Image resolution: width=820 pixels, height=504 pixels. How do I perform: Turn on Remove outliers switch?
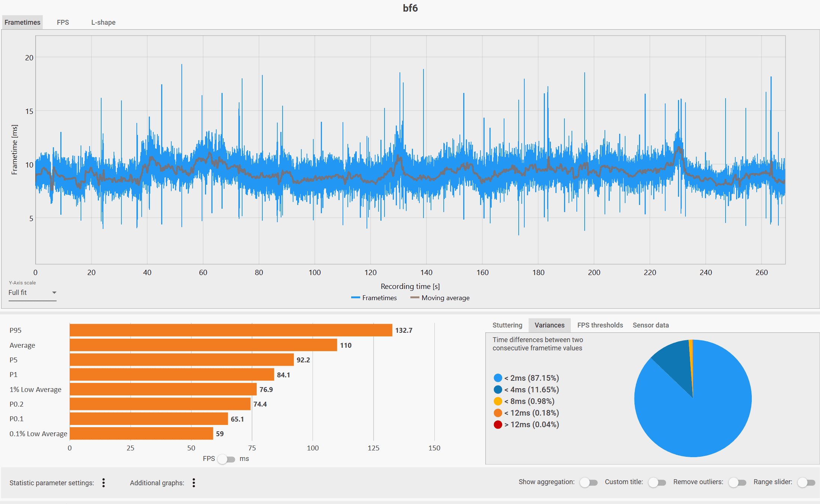pos(737,482)
